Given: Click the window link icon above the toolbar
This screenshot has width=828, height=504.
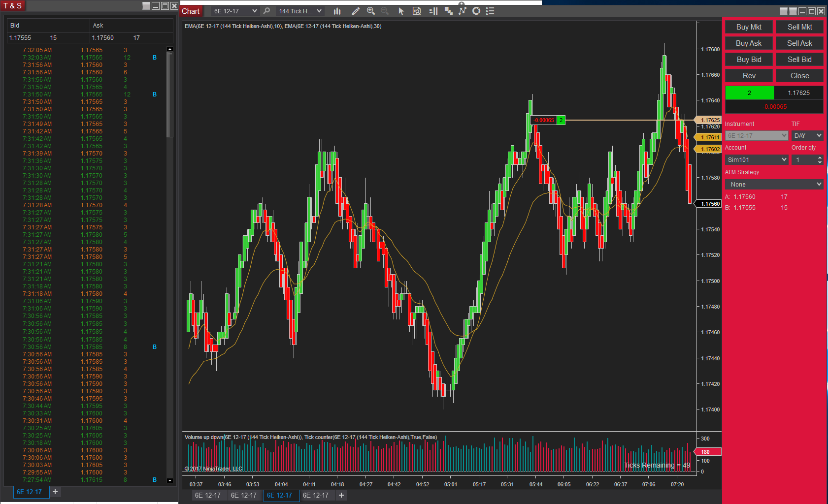Looking at the screenshot, I should (462, 3).
